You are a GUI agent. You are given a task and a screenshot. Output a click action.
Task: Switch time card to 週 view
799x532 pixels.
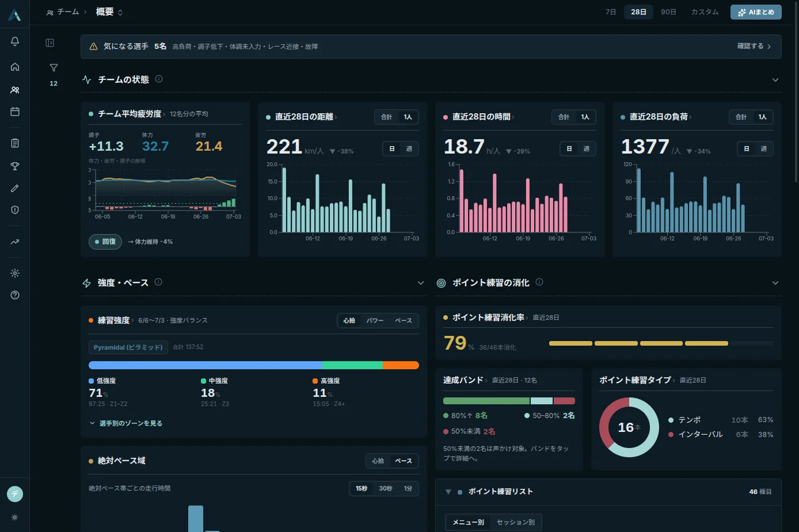pos(586,149)
